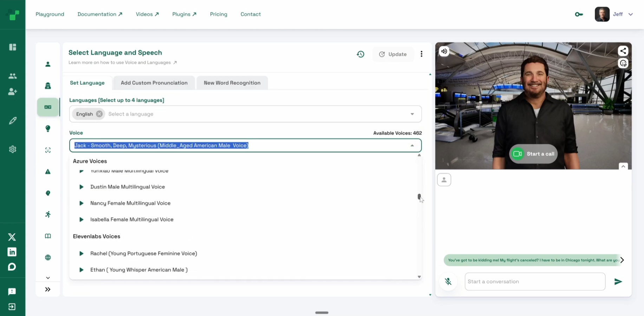
Task: Open the dashboard icon in the green sidebar
Action: click(x=13, y=47)
